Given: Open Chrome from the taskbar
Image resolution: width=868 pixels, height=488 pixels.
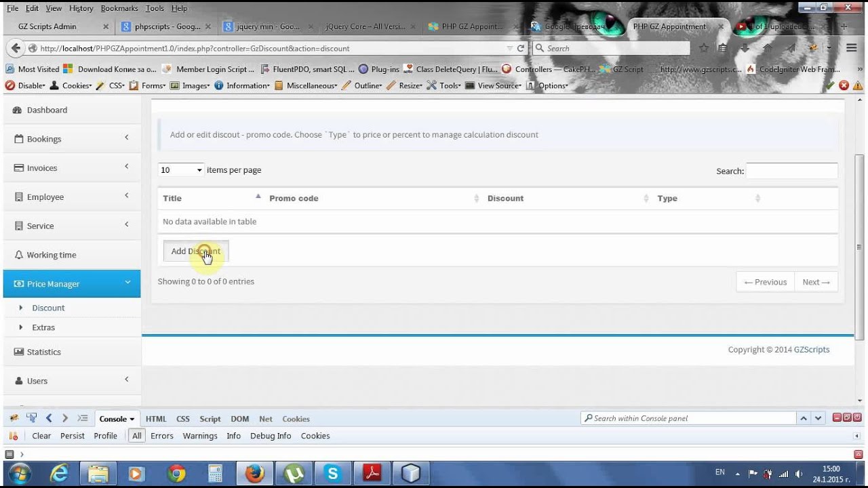Looking at the screenshot, I should click(x=176, y=473).
